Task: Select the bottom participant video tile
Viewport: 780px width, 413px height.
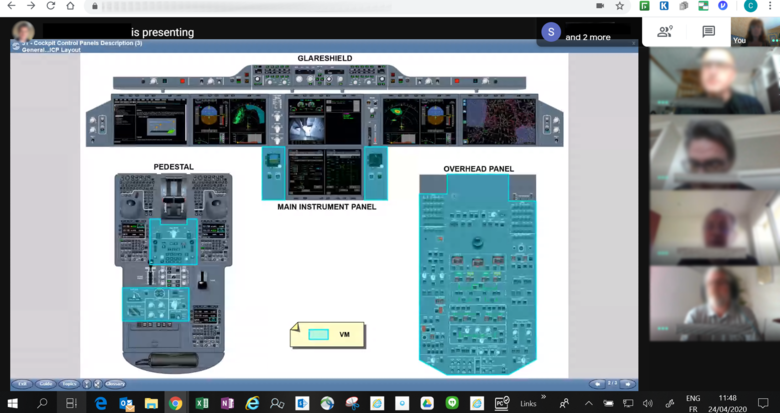Action: (714, 304)
